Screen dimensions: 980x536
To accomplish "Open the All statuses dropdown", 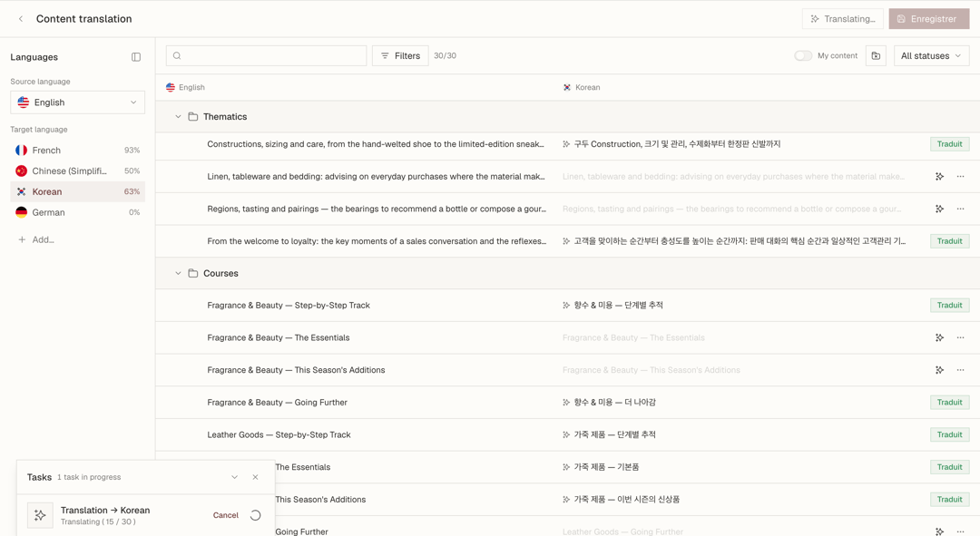I will [x=931, y=55].
